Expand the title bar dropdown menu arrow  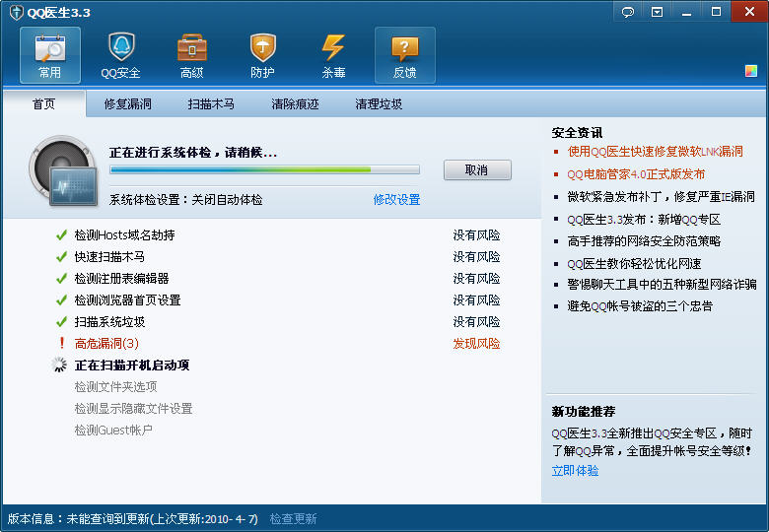tap(657, 12)
